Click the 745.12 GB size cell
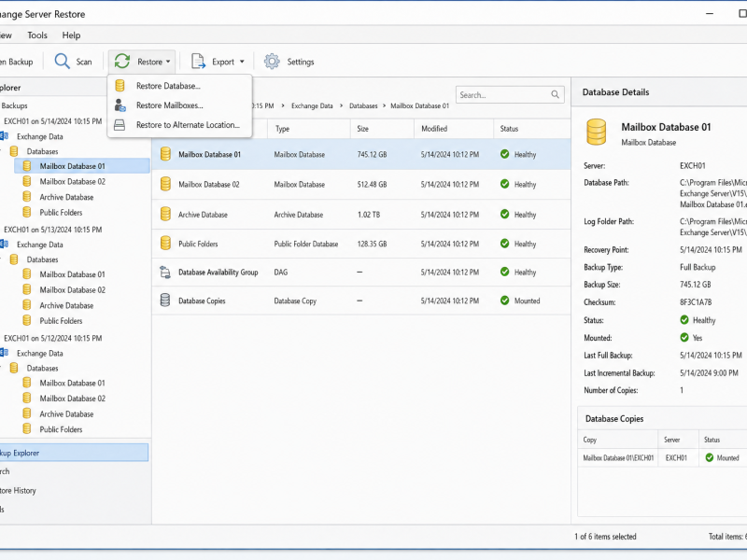747x560 pixels. coord(372,154)
